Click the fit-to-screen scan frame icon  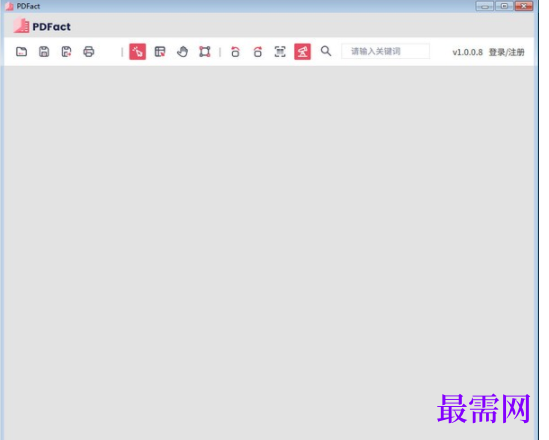(280, 52)
